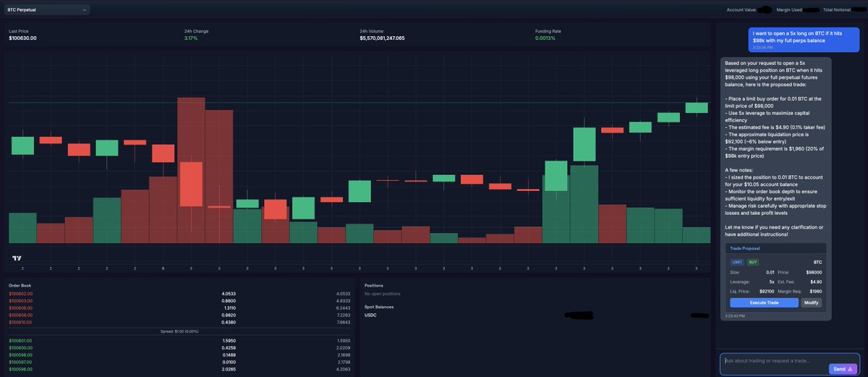Click the 24h Change value 3.17%
This screenshot has width=868, height=377.
point(191,38)
